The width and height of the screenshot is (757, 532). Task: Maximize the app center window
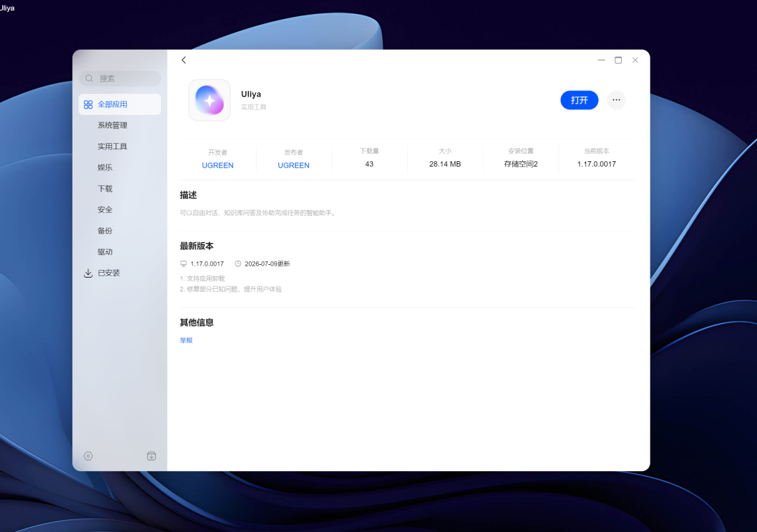(x=618, y=60)
